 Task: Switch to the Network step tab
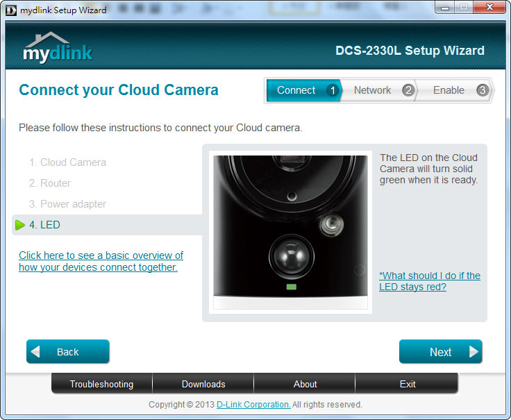372,90
